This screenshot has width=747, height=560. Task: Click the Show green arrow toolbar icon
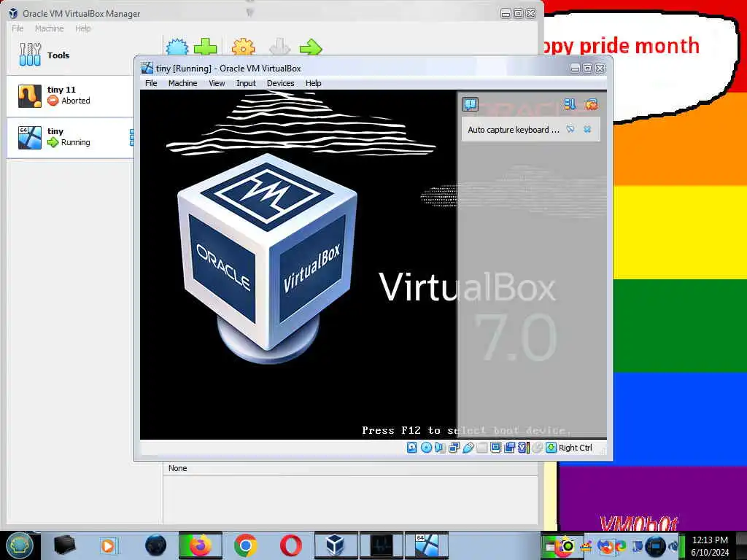click(311, 47)
